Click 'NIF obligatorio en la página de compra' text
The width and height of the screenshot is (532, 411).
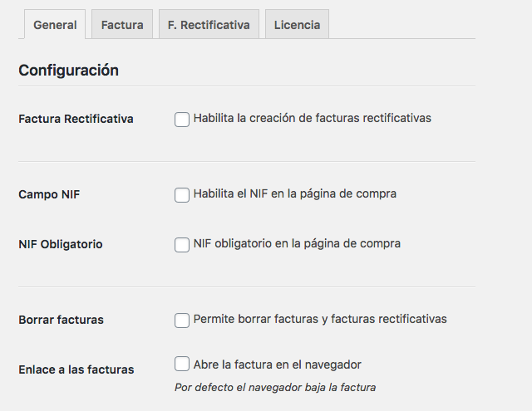(x=297, y=243)
